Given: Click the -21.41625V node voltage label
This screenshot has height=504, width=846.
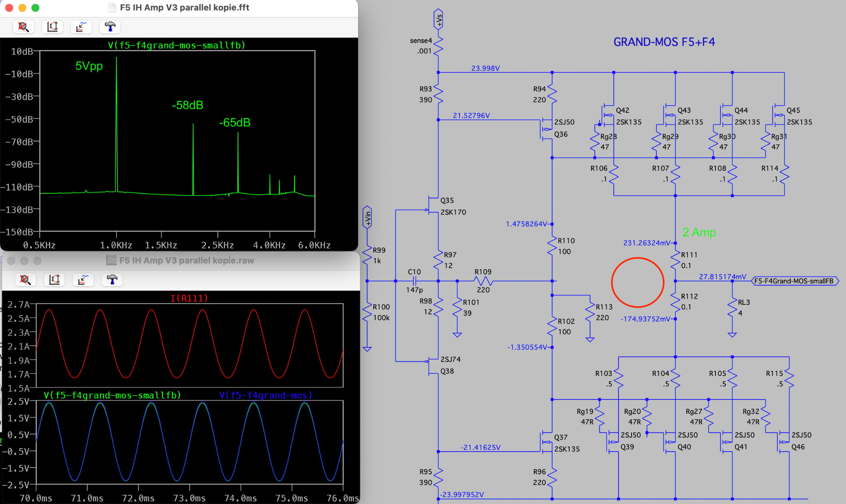Looking at the screenshot, I should (480, 447).
